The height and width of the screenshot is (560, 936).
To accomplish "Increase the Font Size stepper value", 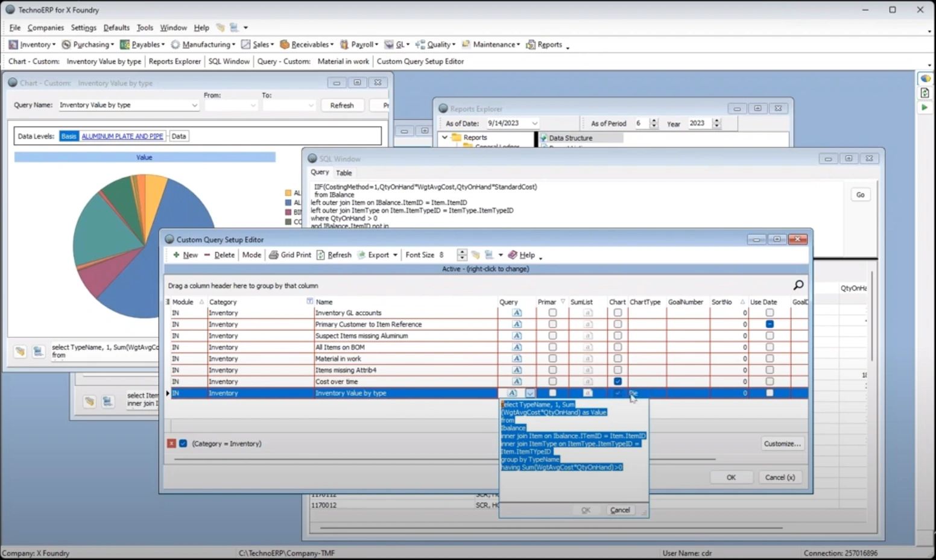I will pyautogui.click(x=462, y=252).
